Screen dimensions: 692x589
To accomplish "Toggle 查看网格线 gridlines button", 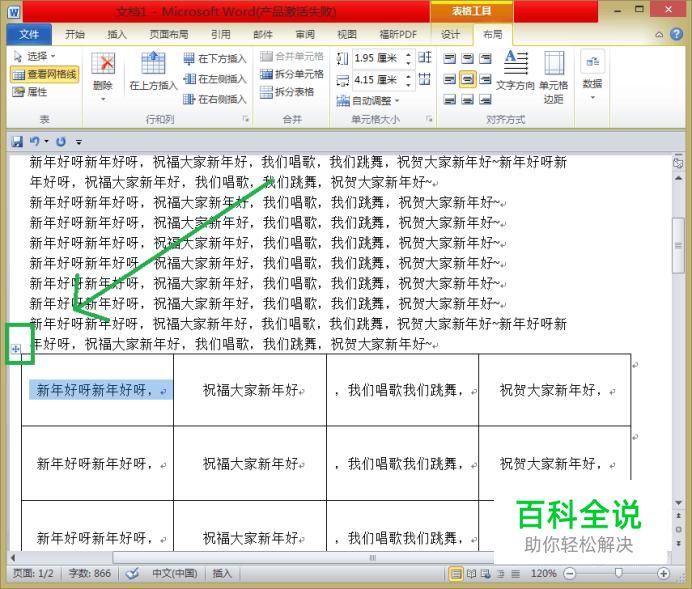I will coord(45,74).
